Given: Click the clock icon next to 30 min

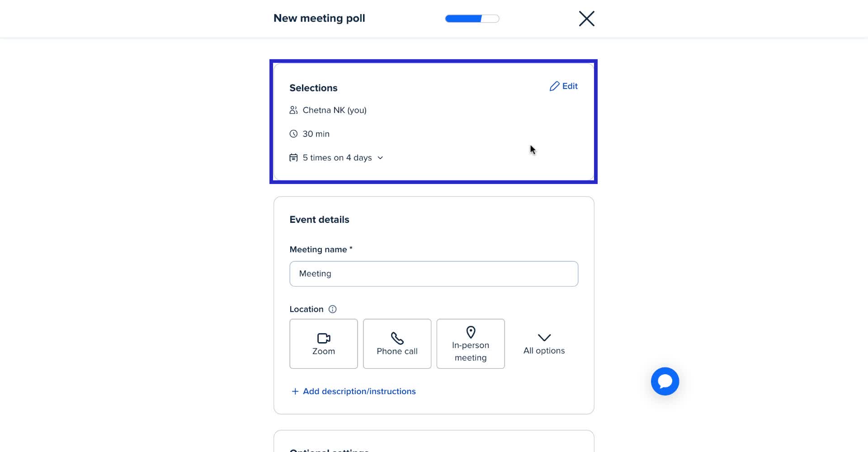Looking at the screenshot, I should coord(293,133).
